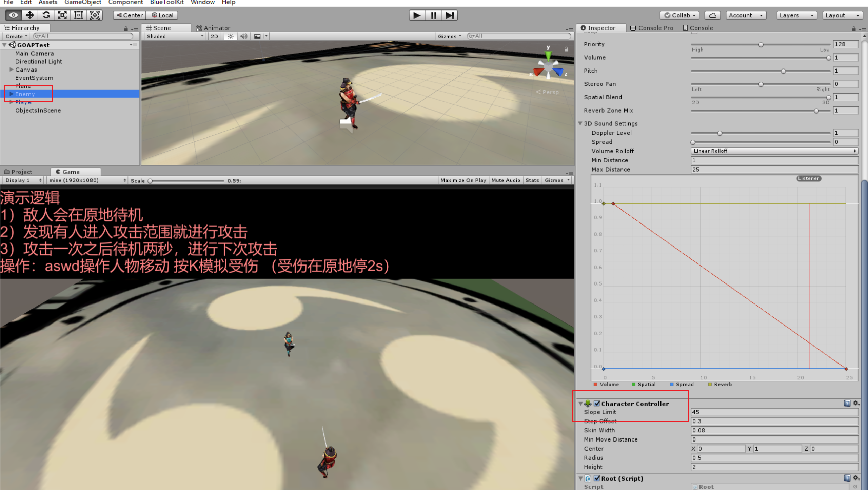Open the BlueToolKit menu
868x490 pixels.
[167, 3]
